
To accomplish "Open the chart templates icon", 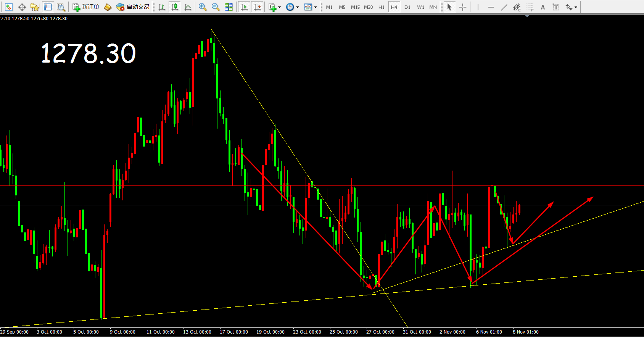I will pyautogui.click(x=308, y=7).
